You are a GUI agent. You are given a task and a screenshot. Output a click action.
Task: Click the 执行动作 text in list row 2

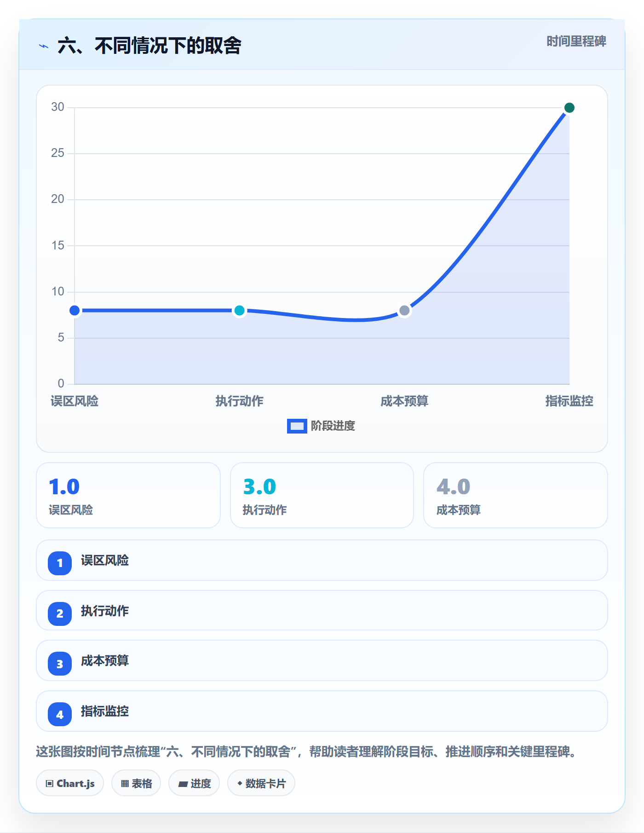105,611
